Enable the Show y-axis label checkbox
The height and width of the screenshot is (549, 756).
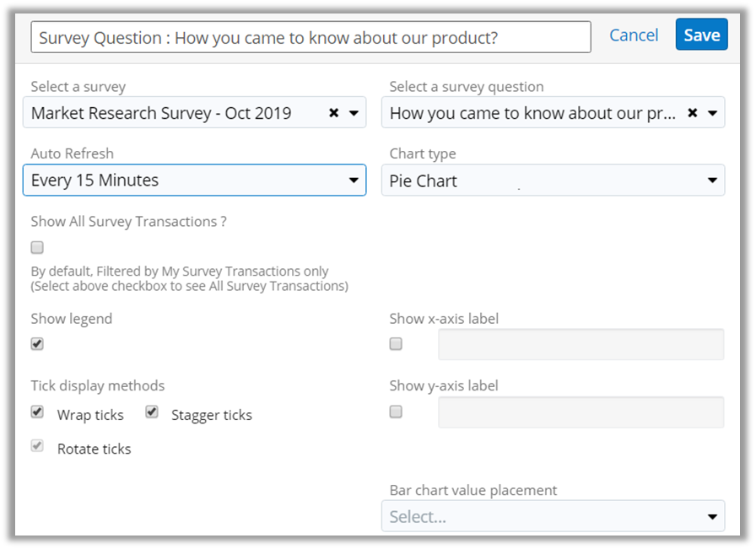pos(396,412)
